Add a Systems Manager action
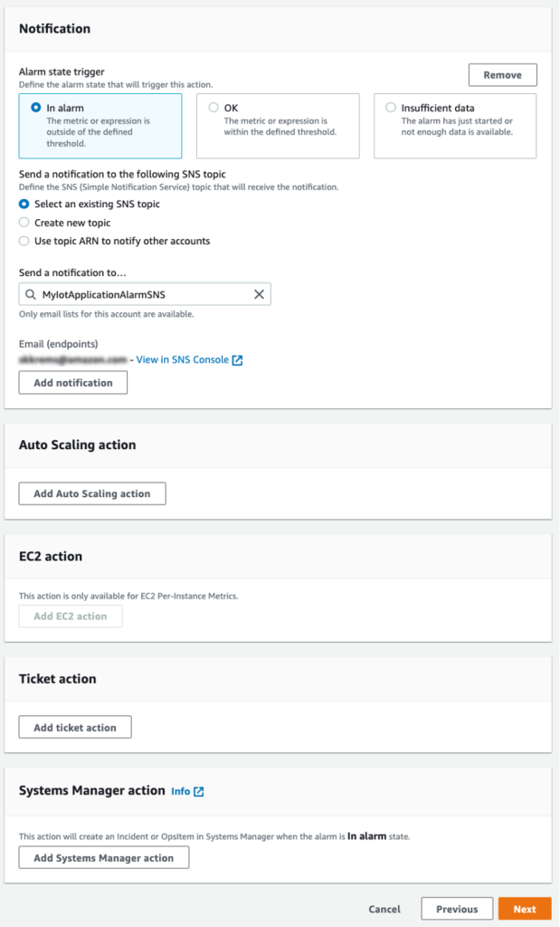 [103, 857]
